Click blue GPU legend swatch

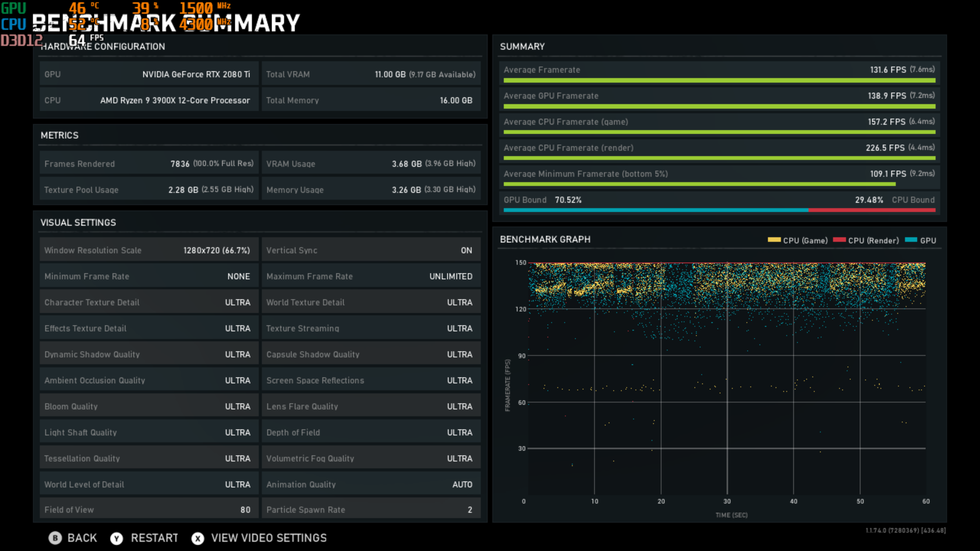point(911,240)
